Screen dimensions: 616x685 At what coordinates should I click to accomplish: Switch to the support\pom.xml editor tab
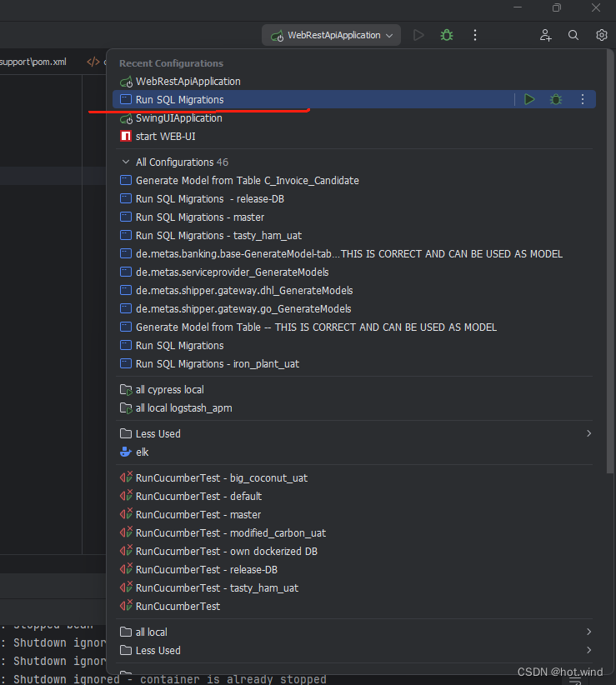33,62
